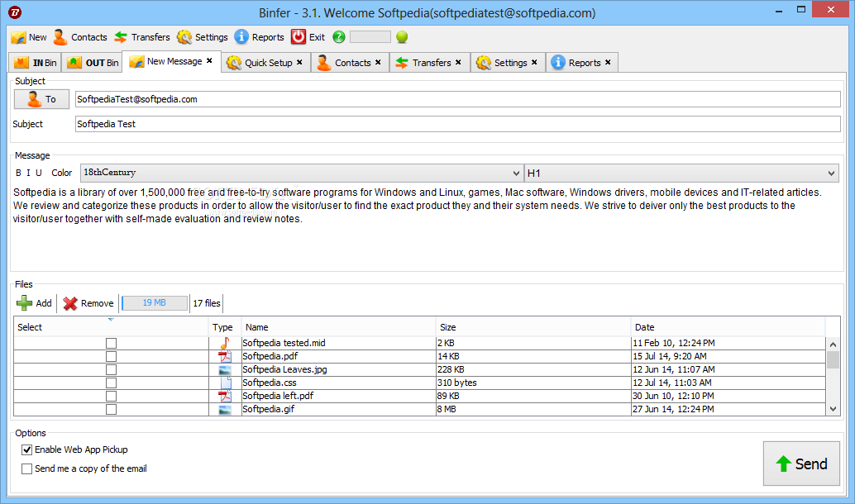
Task: Tick the checkbox for Softpedia.pdf
Action: [x=112, y=356]
